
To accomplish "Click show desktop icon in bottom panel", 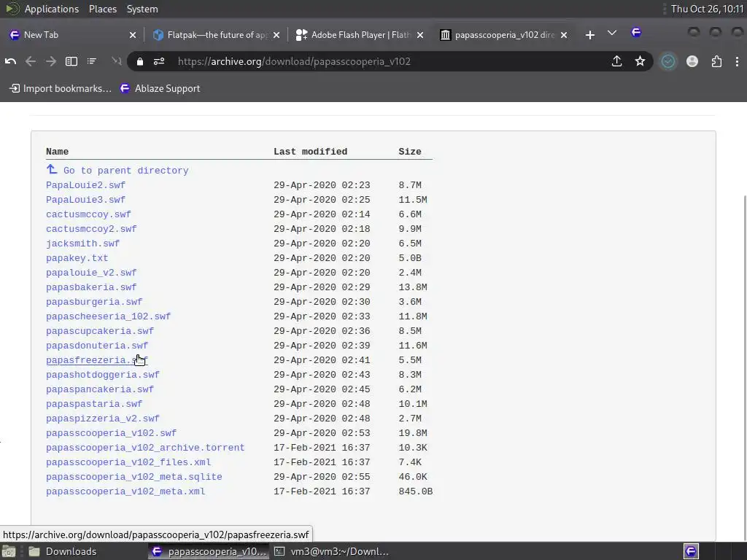I will 9,551.
